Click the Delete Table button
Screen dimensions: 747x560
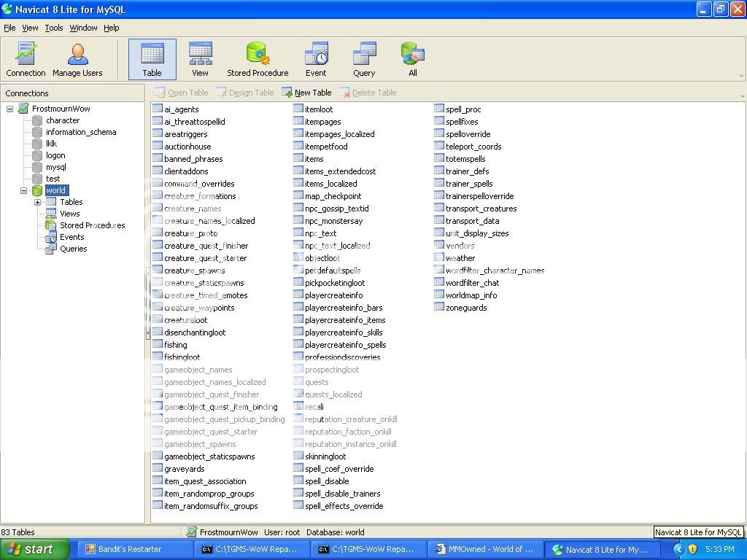[368, 93]
